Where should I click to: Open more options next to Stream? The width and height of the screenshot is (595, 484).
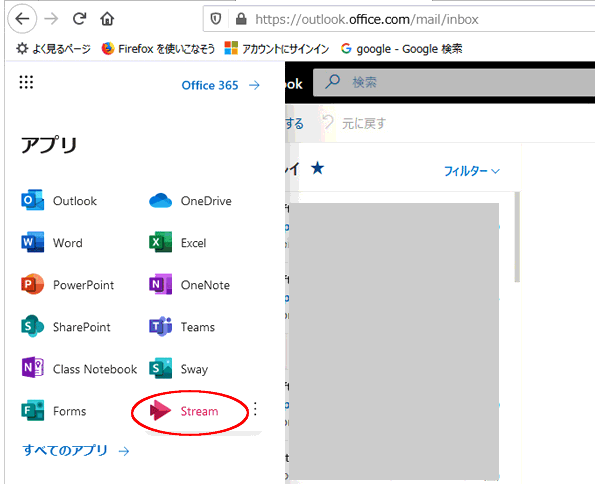[x=255, y=409]
